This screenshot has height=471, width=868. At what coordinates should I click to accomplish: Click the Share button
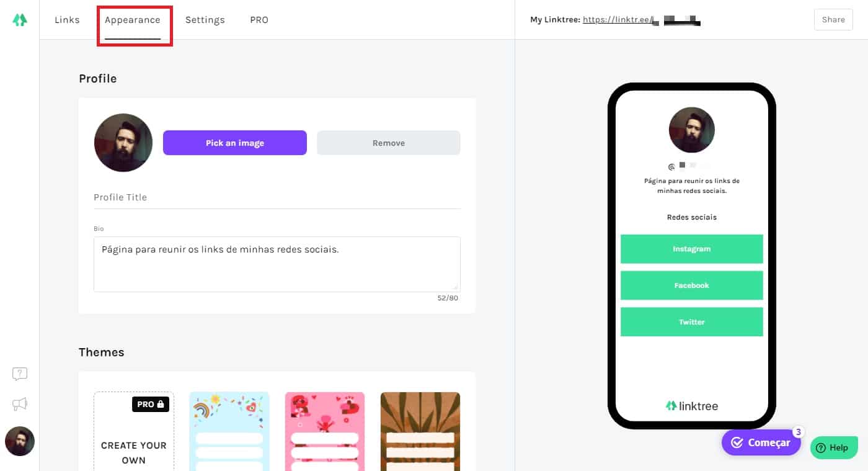pyautogui.click(x=833, y=20)
